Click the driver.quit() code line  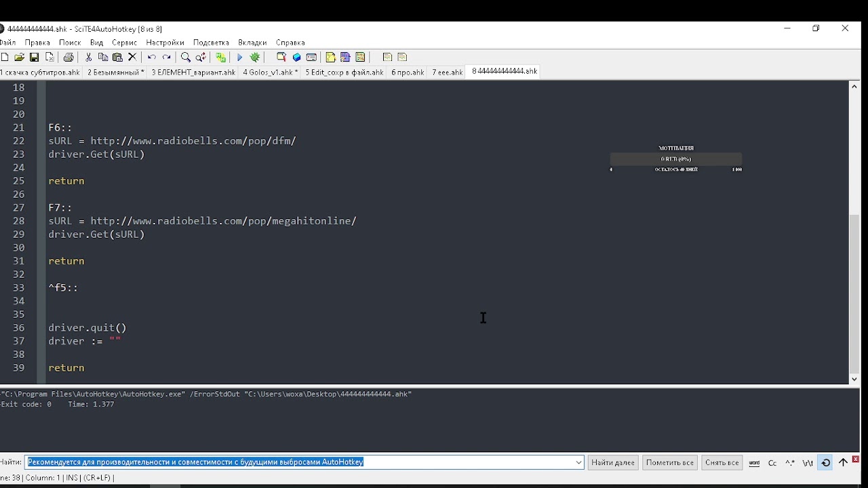[x=87, y=328]
